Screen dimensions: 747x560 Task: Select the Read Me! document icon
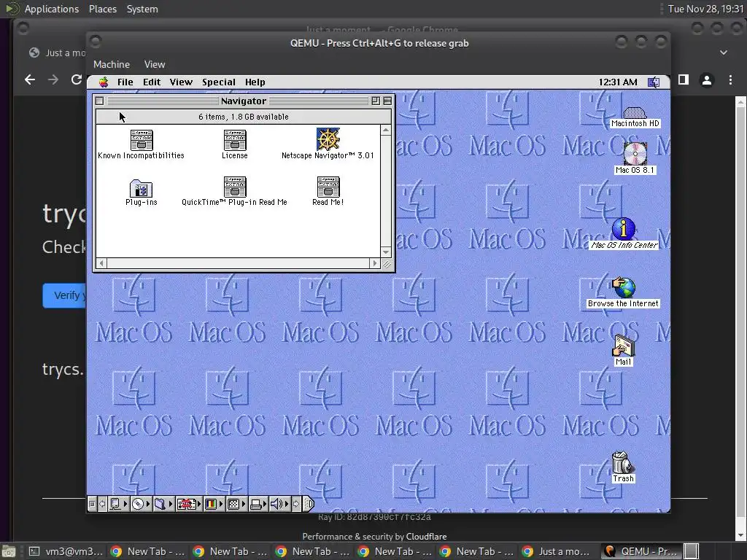tap(328, 187)
